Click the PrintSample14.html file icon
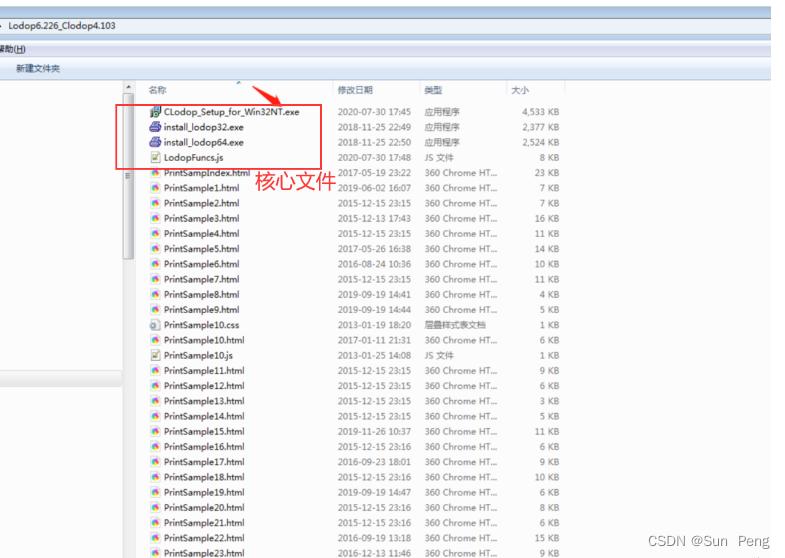This screenshot has height=558, width=785. click(155, 416)
